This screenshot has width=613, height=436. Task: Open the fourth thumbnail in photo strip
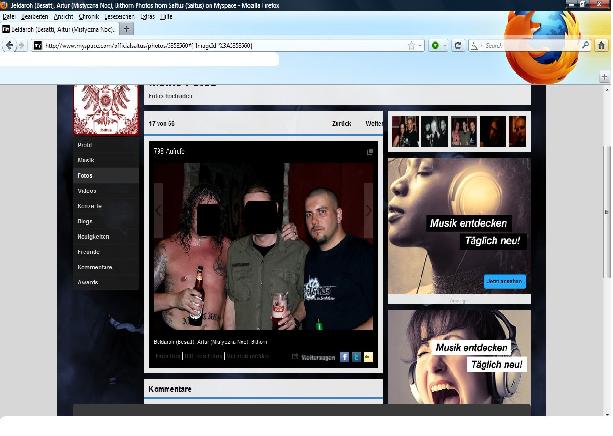pos(493,131)
